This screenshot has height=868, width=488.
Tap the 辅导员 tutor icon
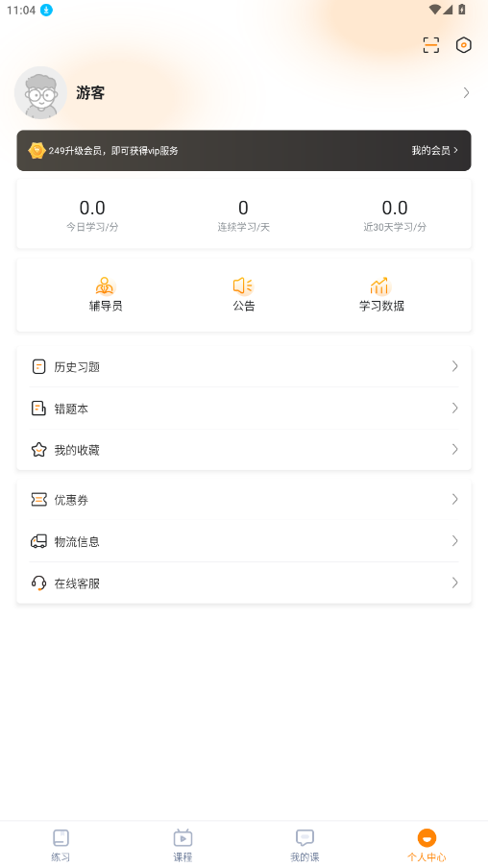(x=105, y=285)
